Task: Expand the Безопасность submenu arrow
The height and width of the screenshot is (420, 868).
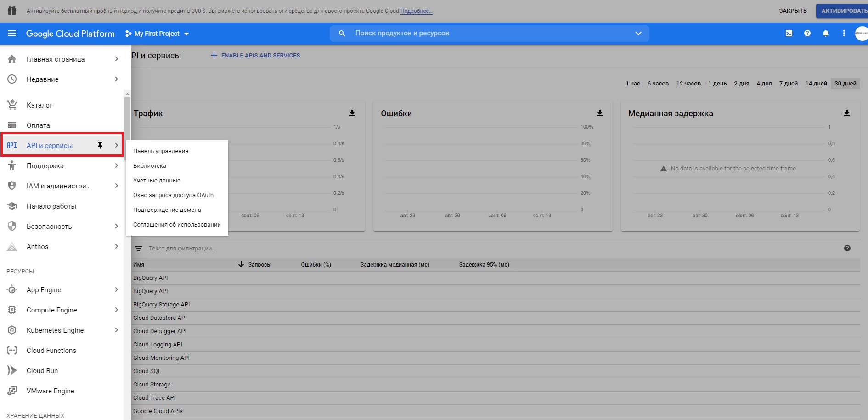Action: (x=117, y=227)
